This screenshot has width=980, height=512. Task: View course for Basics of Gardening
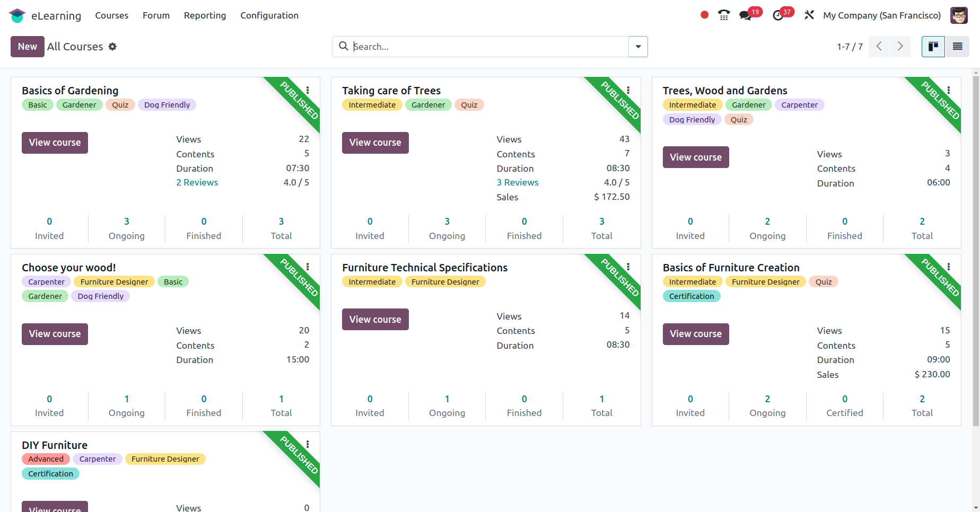55,143
